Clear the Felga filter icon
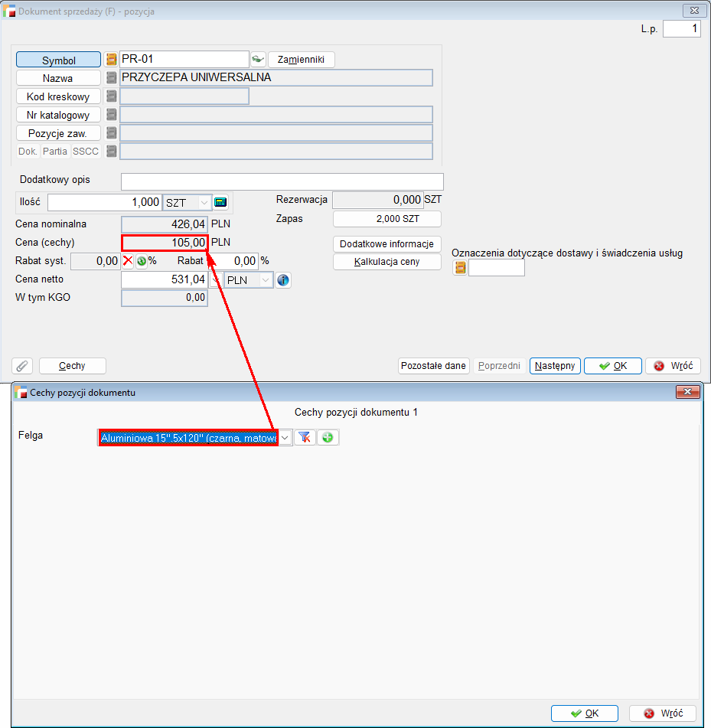The width and height of the screenshot is (711, 728). click(305, 437)
